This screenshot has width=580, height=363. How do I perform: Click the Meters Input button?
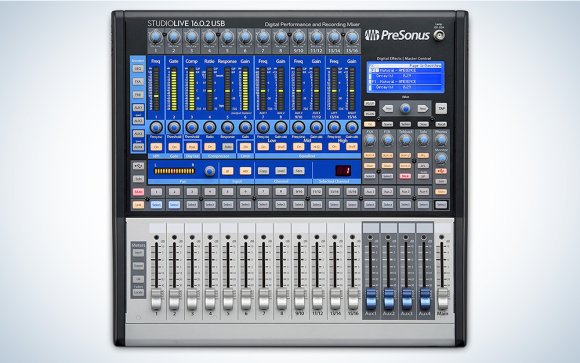tap(138, 253)
